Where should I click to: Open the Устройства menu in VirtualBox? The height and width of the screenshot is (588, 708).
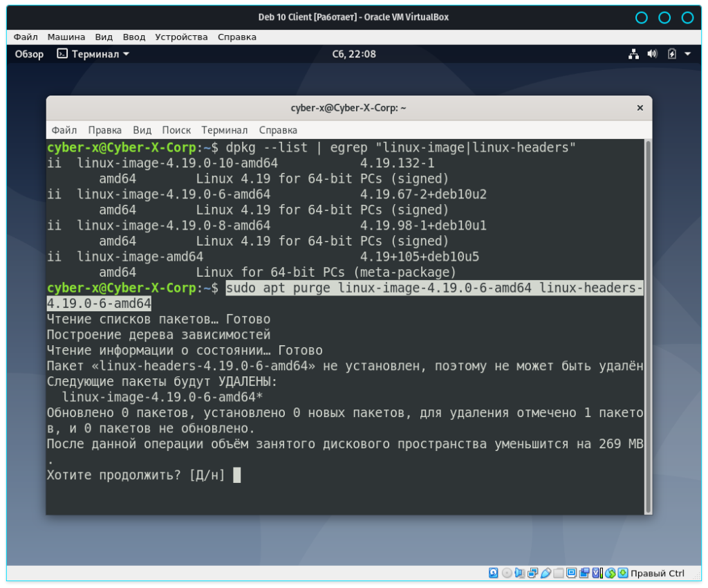click(x=181, y=37)
